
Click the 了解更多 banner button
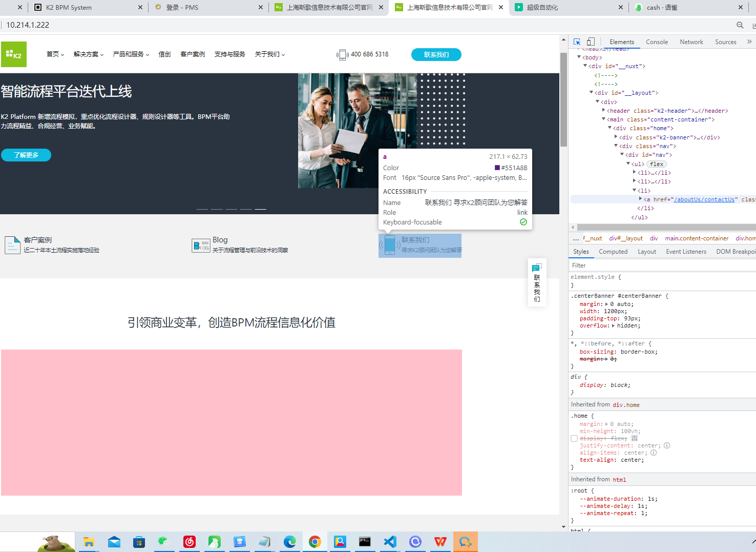coord(26,155)
